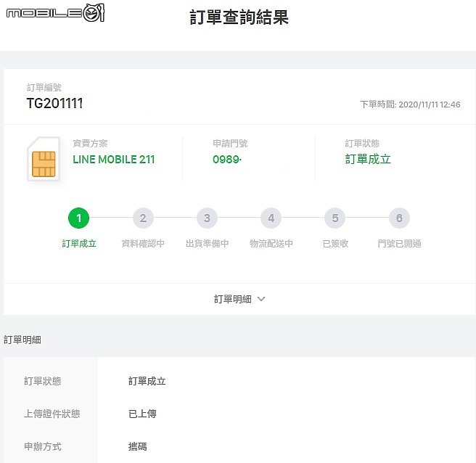Click the 攜碼 value
476x463 pixels.
coord(138,446)
